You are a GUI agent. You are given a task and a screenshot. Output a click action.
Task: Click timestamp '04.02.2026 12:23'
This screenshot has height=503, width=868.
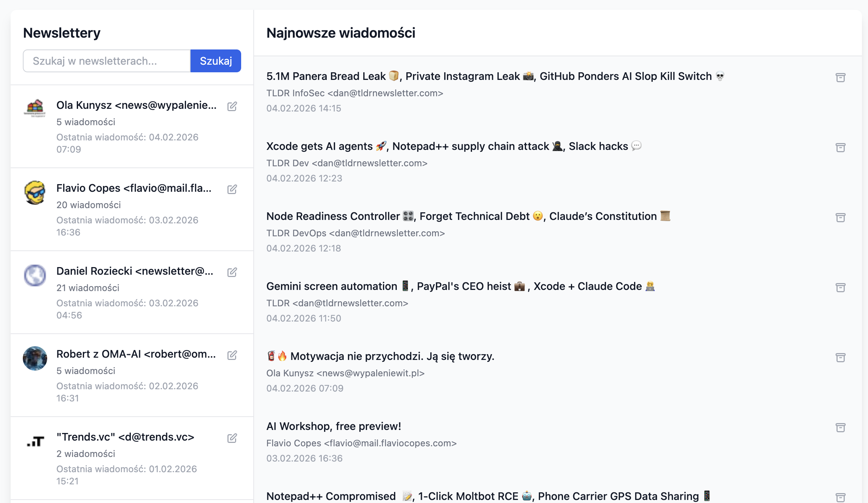point(304,178)
